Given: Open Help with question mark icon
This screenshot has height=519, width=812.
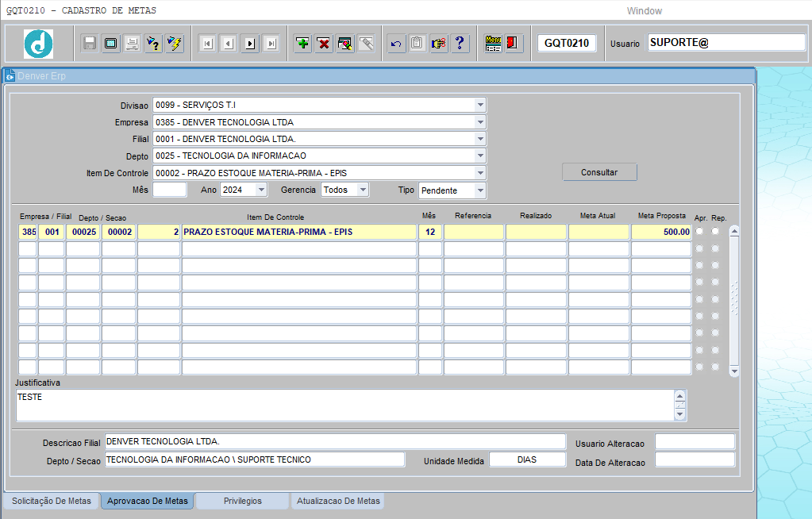Looking at the screenshot, I should [460, 44].
